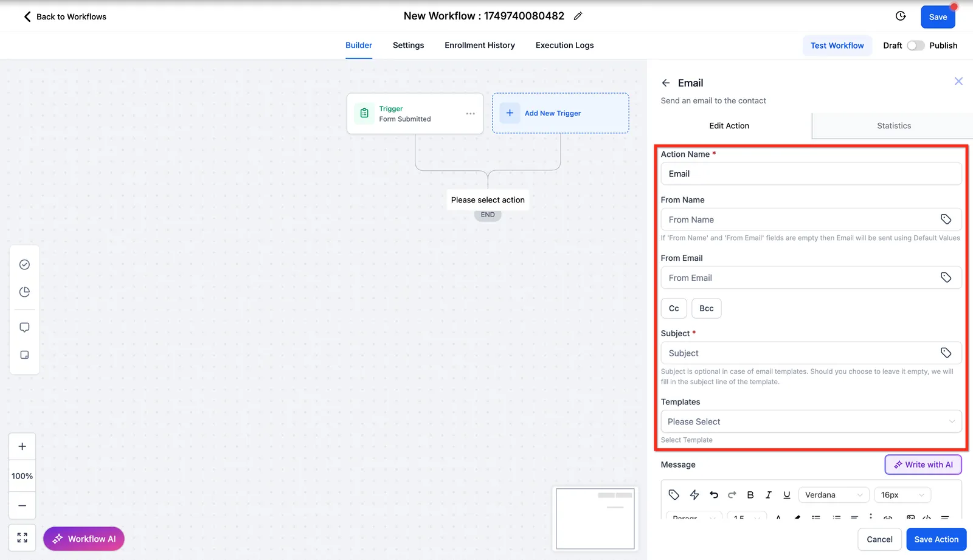Click the pie chart stats sidebar icon
This screenshot has height=560, width=973.
[x=24, y=292]
